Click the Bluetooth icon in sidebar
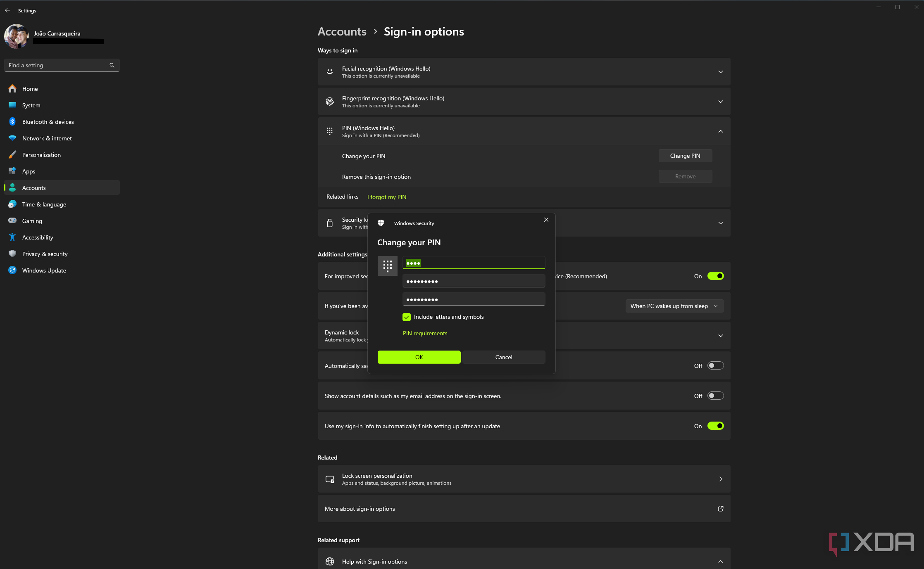The height and width of the screenshot is (569, 924). coord(12,121)
